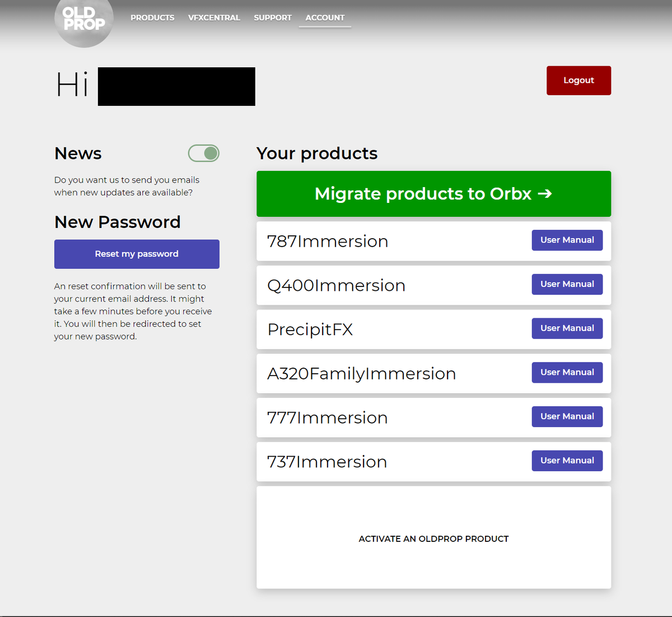Click the reset confirmation description paragraph
Image resolution: width=672 pixels, height=617 pixels.
click(x=133, y=312)
